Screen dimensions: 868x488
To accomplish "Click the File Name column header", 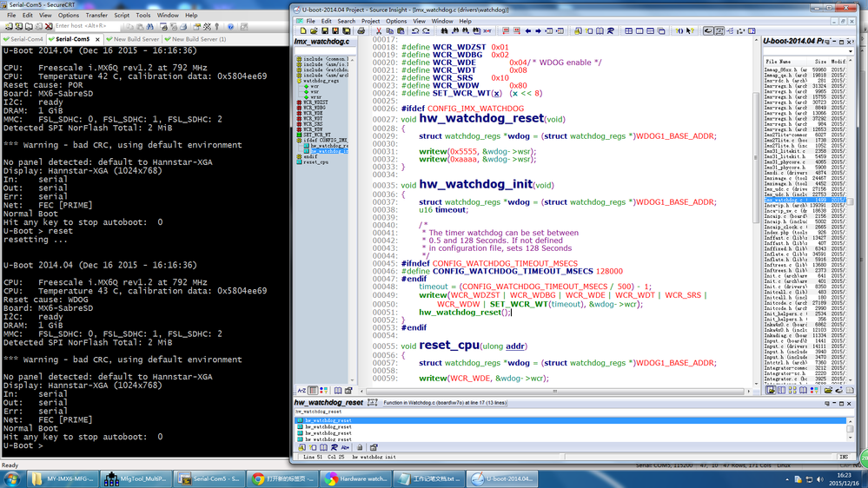I will pyautogui.click(x=786, y=62).
